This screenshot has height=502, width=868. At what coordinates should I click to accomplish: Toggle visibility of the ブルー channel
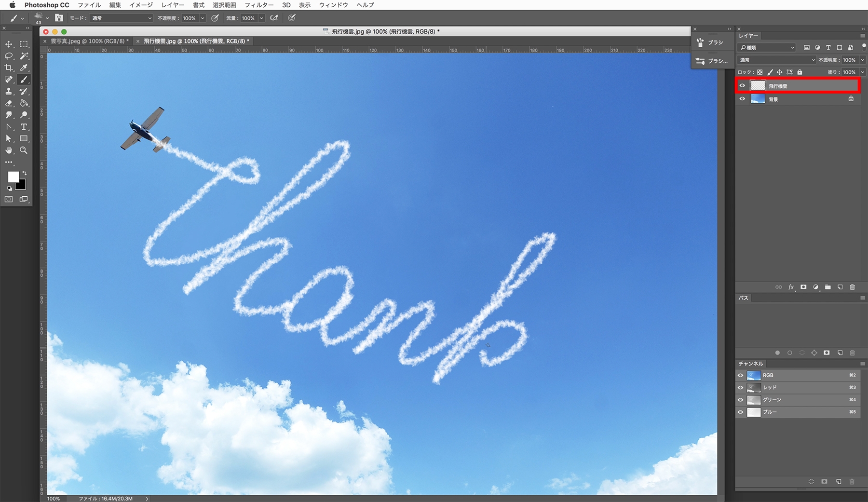tap(741, 412)
